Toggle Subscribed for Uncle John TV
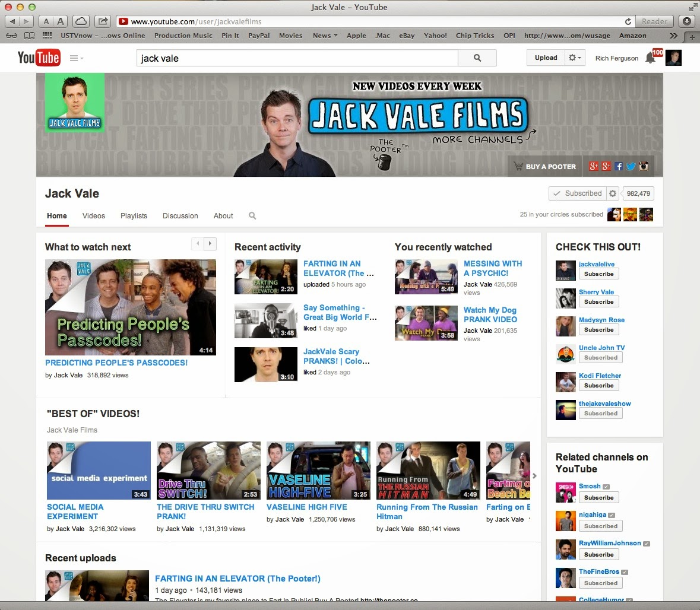 click(600, 358)
